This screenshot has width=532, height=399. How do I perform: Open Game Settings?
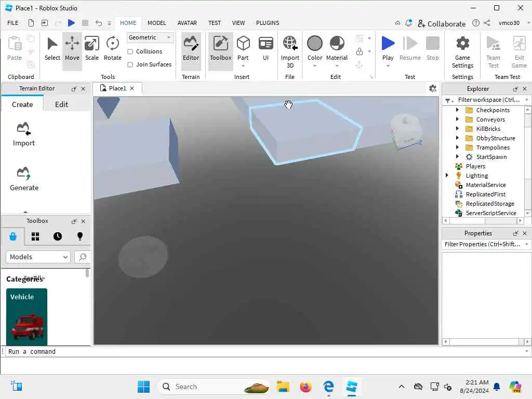pos(462,52)
